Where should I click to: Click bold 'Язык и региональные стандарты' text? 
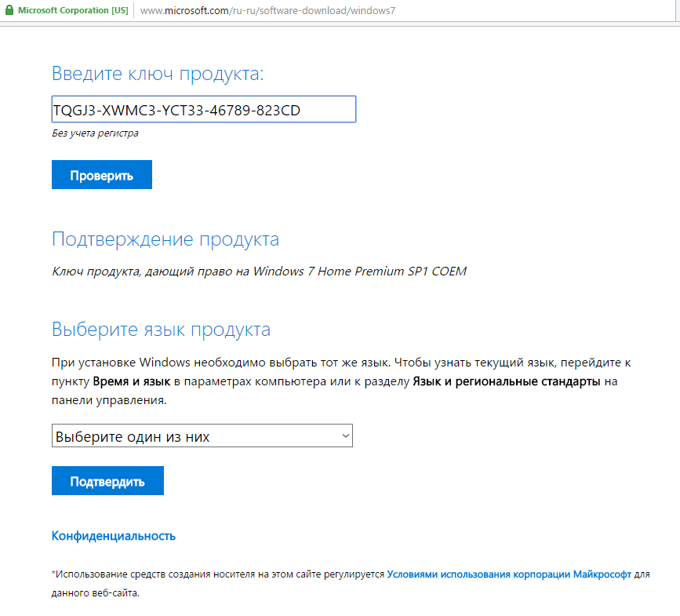click(506, 381)
